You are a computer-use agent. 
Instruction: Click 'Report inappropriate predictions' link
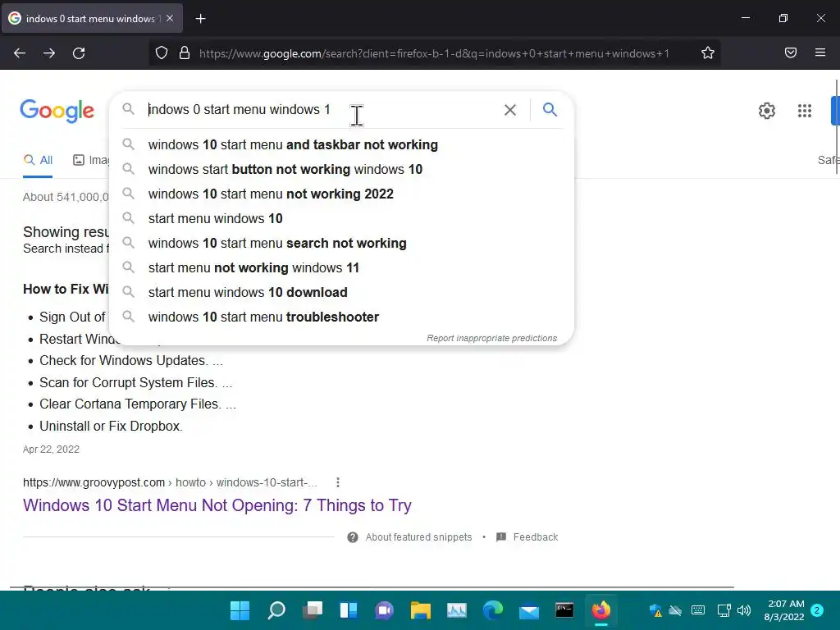point(492,338)
